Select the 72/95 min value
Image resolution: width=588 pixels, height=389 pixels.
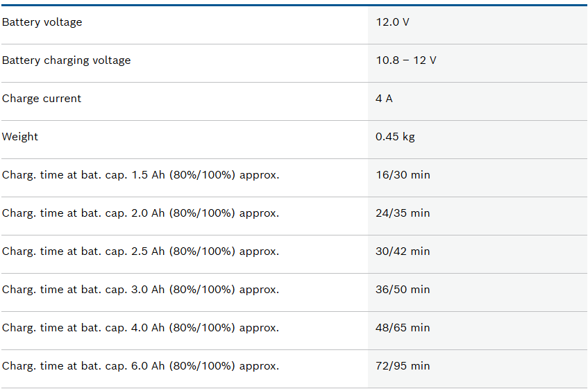click(x=403, y=366)
